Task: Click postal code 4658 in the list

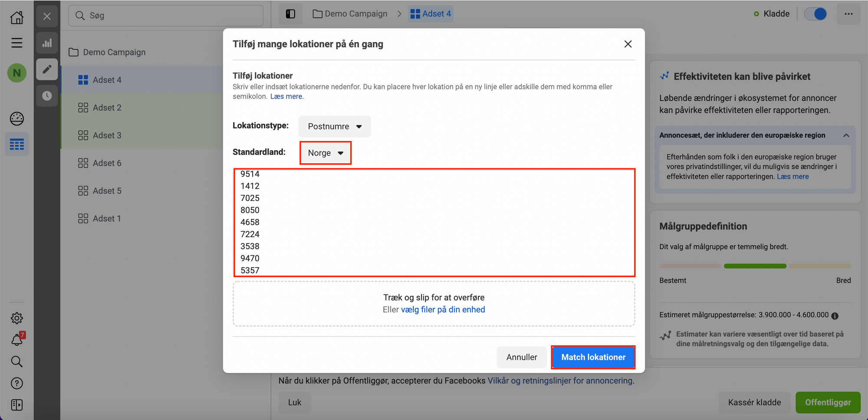Action: [250, 222]
